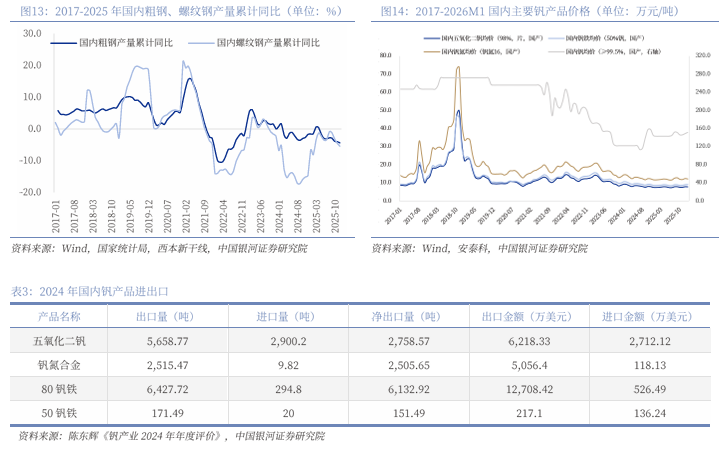Select the 五氧化二钒 row label
Screen dimensions: 720x454
pyautogui.click(x=59, y=341)
